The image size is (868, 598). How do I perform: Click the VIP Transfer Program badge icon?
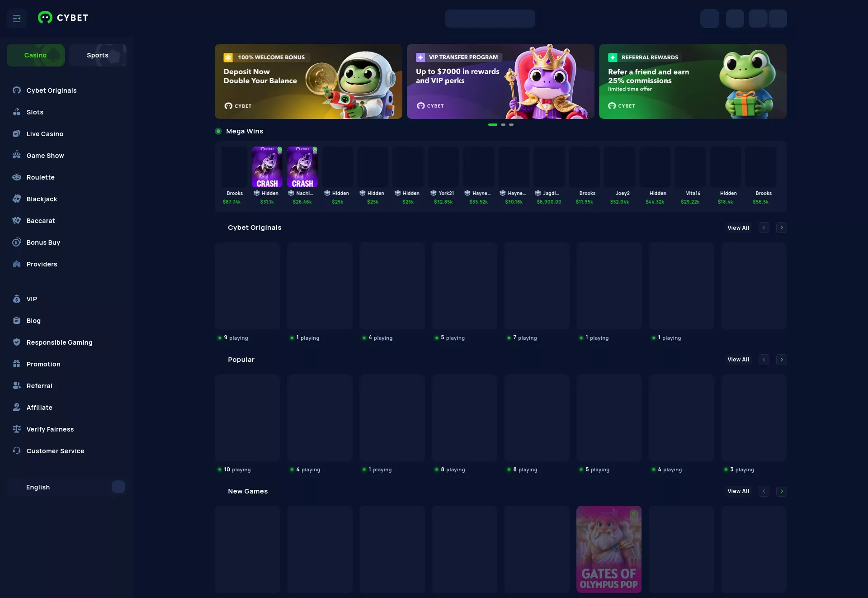point(420,57)
